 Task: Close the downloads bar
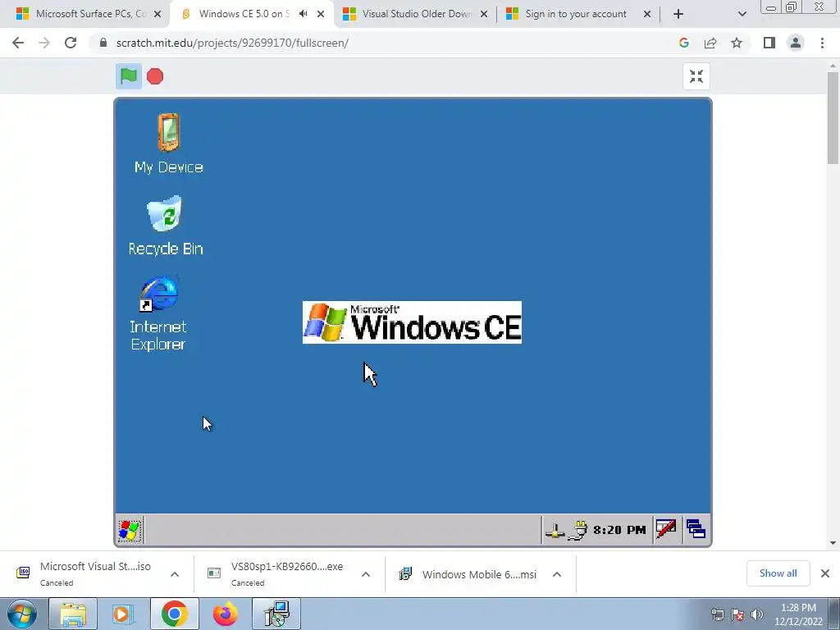825,573
